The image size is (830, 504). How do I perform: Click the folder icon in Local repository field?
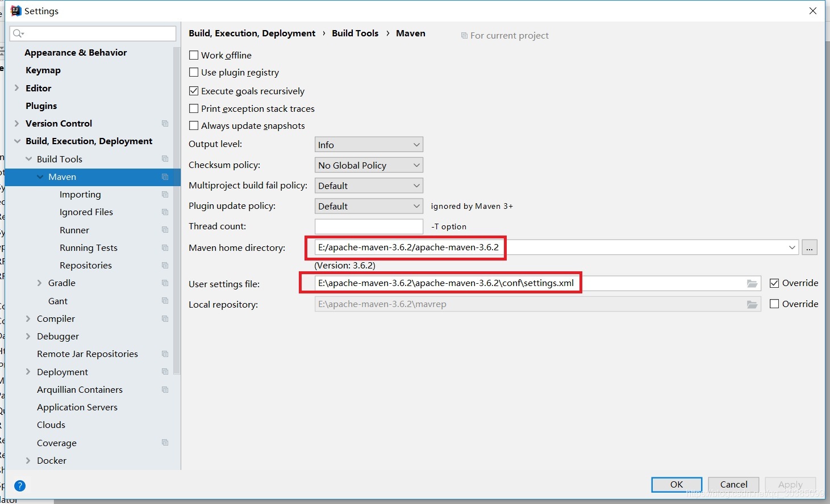(x=752, y=304)
